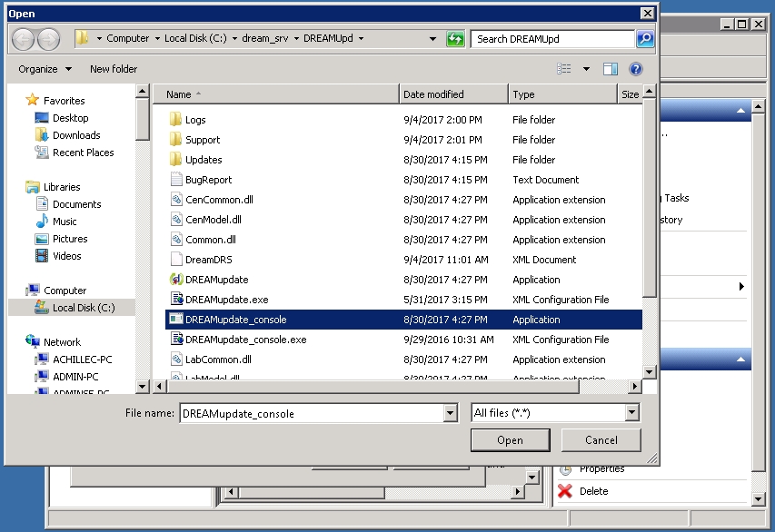
Task: Expand the Local Disk (C:) breadcrumb arrow
Action: click(x=234, y=38)
